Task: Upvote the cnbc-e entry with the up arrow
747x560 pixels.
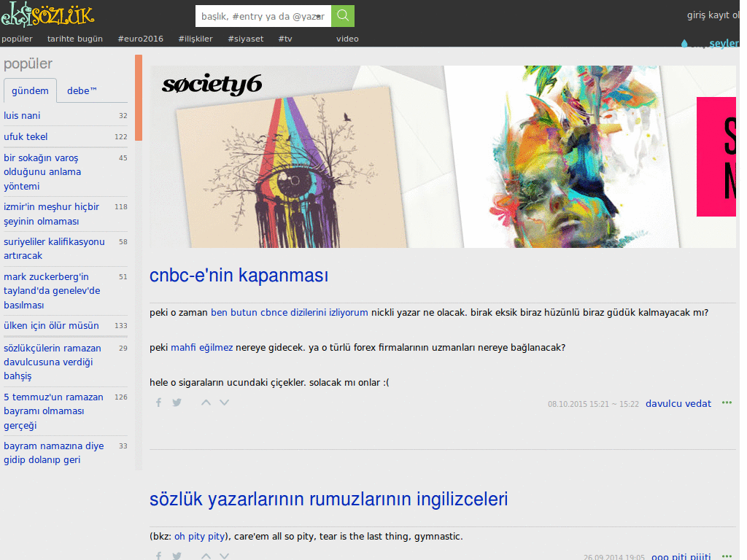Action: 206,402
